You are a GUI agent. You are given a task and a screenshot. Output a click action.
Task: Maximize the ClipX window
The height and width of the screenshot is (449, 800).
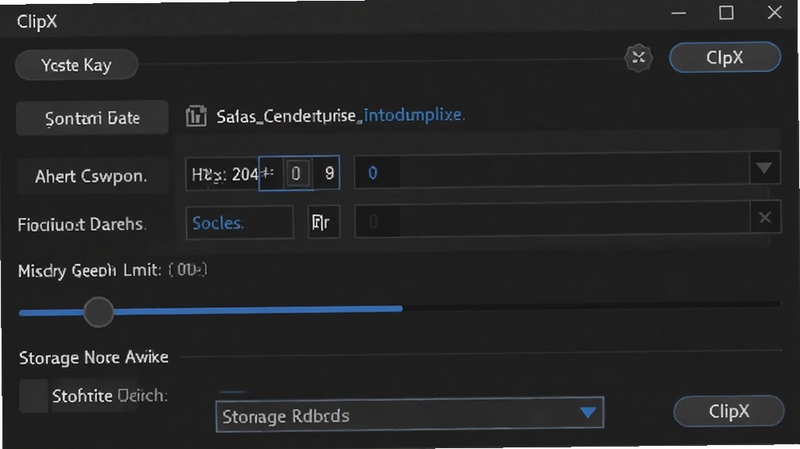click(726, 13)
